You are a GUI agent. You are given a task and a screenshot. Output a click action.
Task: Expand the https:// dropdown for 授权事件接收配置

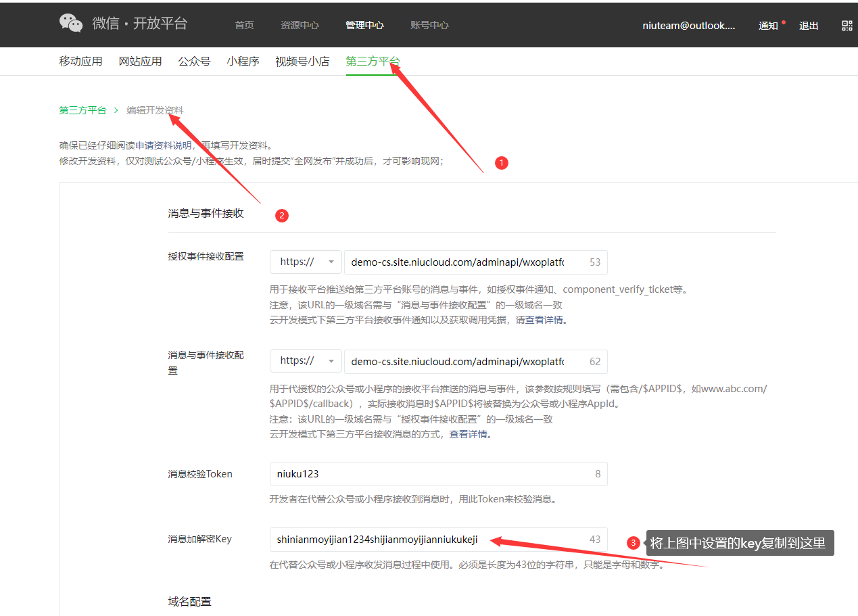[x=306, y=262]
